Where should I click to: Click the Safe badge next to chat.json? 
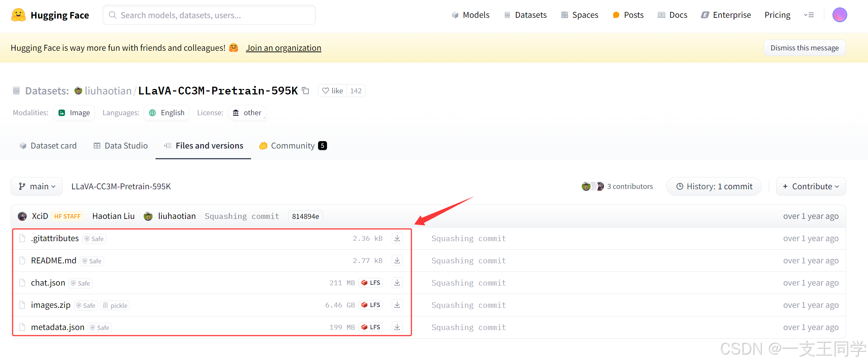(81, 283)
